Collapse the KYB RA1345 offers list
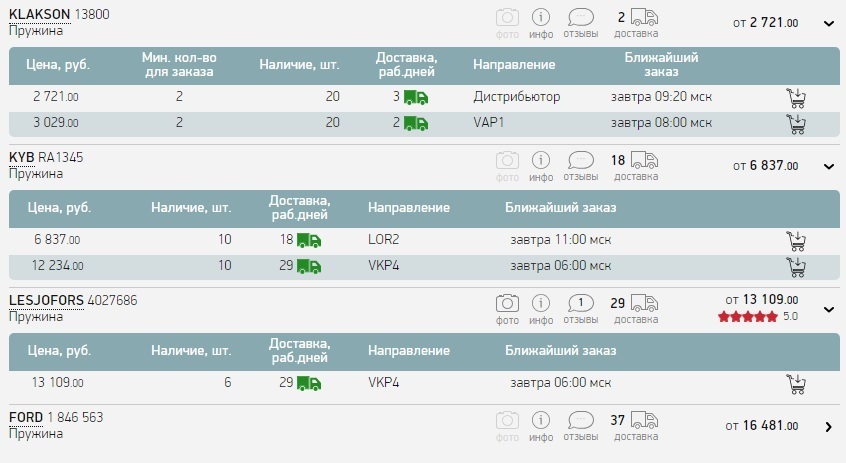This screenshot has height=463, width=846. pyautogui.click(x=828, y=166)
